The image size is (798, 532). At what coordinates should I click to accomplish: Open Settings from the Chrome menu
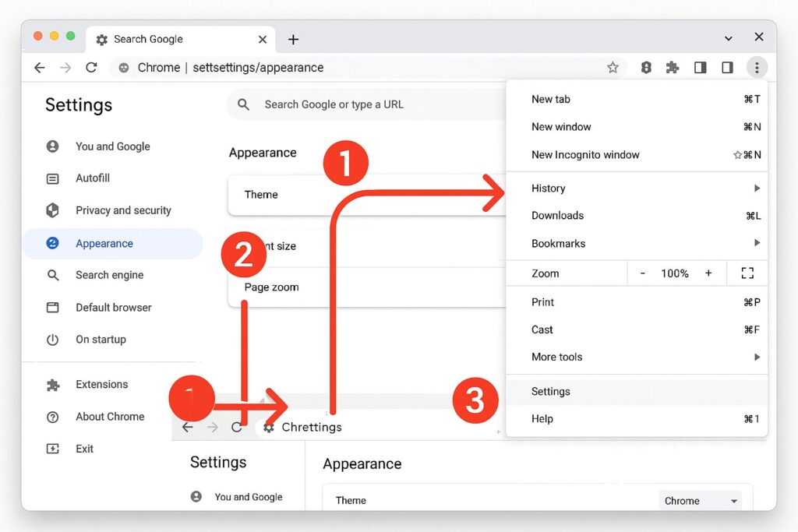[x=637, y=392]
